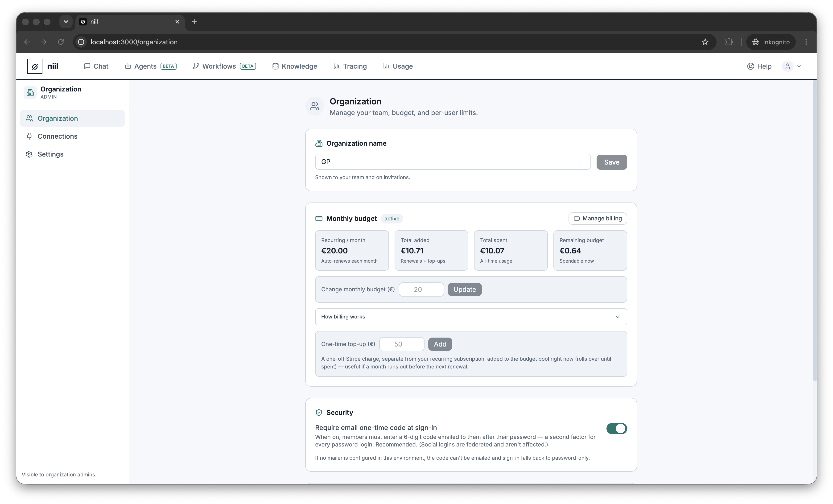Go to Agents beta section
The image size is (833, 504).
[x=150, y=66]
